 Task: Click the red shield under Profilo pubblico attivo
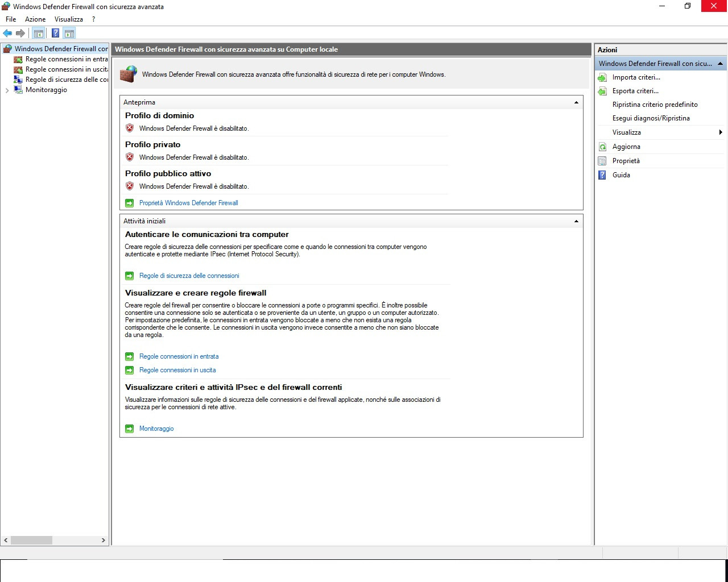(130, 186)
